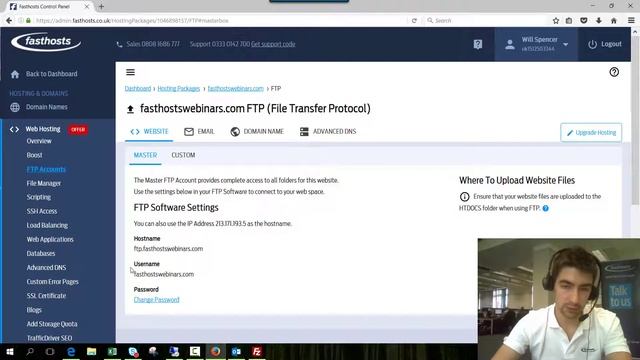Open Web Applications in the sidebar
This screenshot has height=360, width=640.
tap(50, 239)
